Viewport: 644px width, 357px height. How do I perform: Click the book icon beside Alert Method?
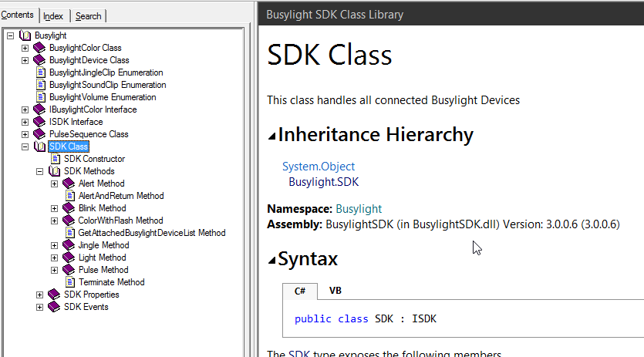(69, 184)
